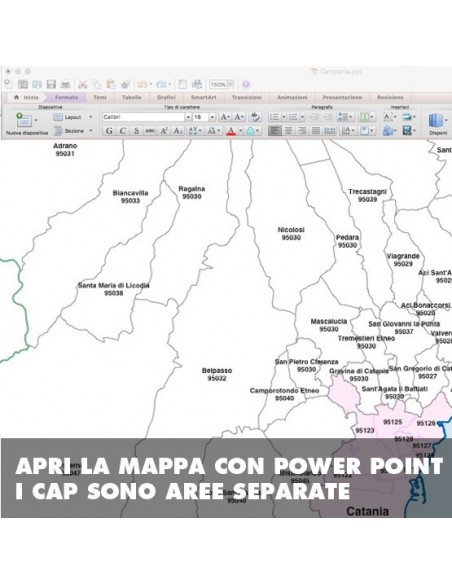Image resolution: width=452 pixels, height=584 pixels.
Task: Click the New presentation icon in toolbar
Action: coord(8,84)
